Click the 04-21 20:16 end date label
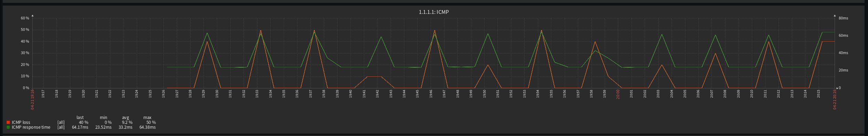 coord(834,100)
